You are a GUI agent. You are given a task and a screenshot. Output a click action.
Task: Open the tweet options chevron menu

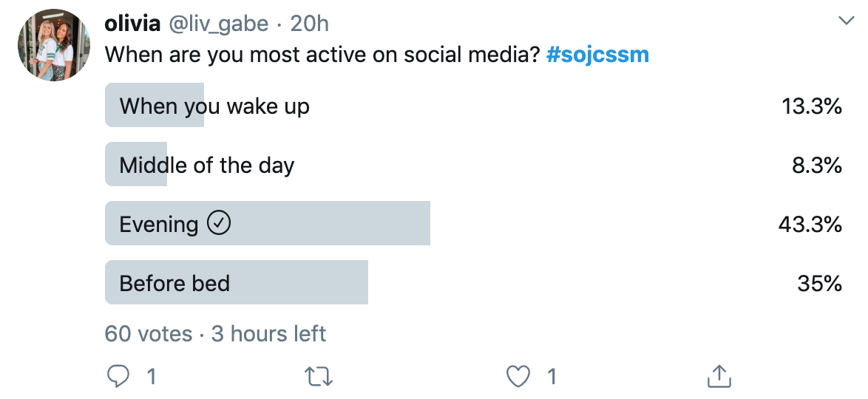pos(845,21)
